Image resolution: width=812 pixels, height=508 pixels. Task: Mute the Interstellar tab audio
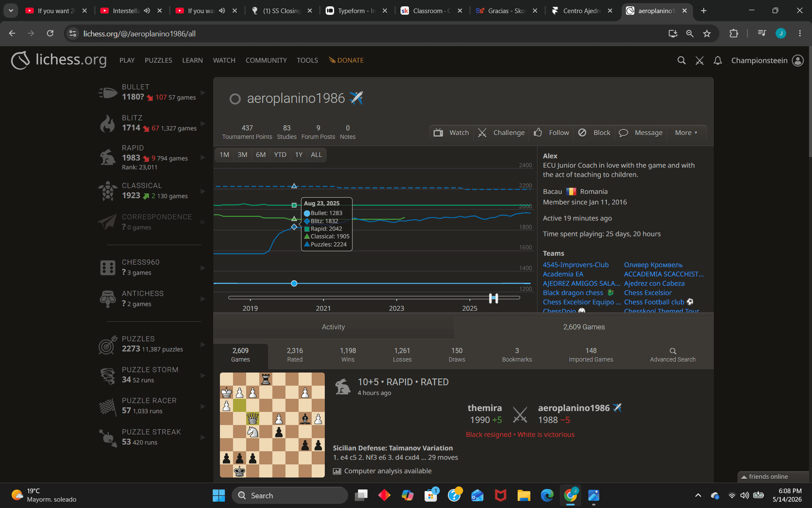coord(147,11)
